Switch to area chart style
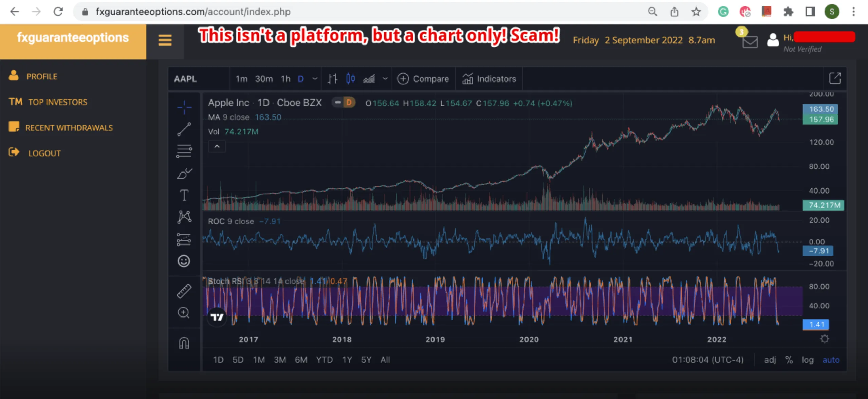Viewport: 868px width, 399px height. pyautogui.click(x=369, y=79)
